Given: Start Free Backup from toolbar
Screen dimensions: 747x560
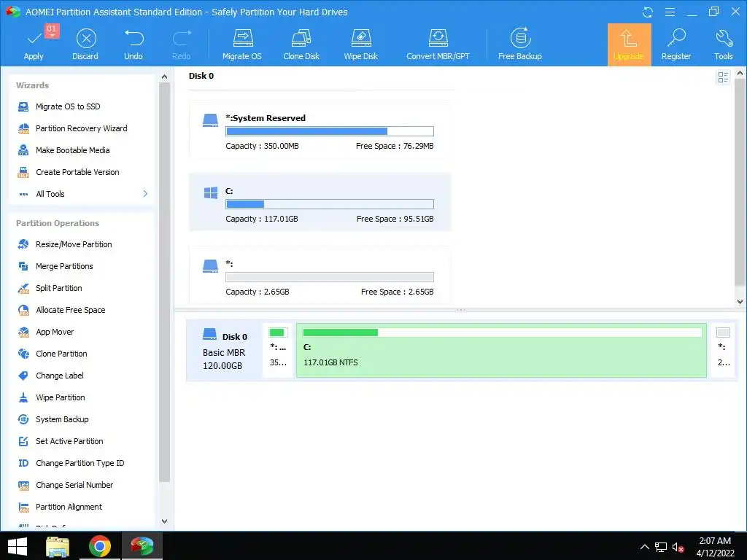Looking at the screenshot, I should [519, 44].
